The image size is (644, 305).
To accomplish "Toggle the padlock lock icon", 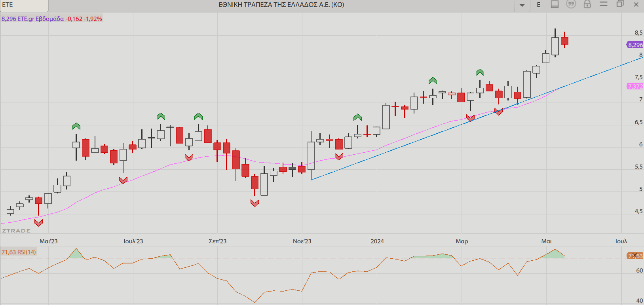I will pyautogui.click(x=587, y=4).
